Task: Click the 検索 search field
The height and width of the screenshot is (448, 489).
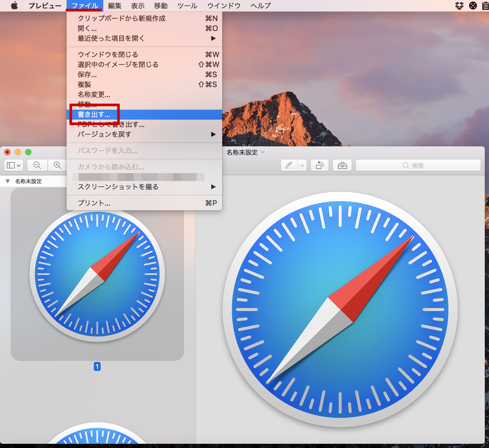Action: tap(418, 166)
